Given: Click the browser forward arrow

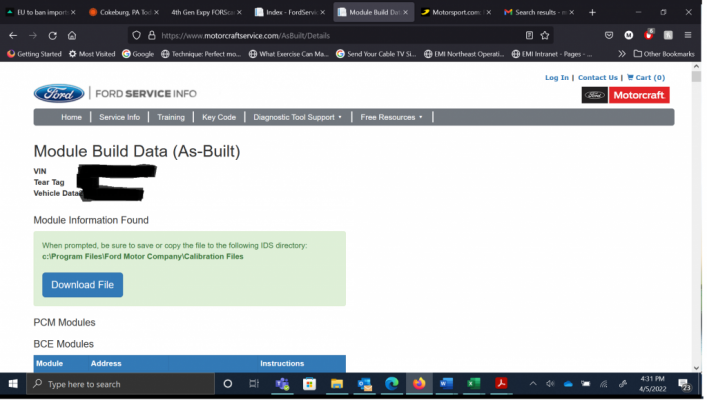Looking at the screenshot, I should [33, 35].
